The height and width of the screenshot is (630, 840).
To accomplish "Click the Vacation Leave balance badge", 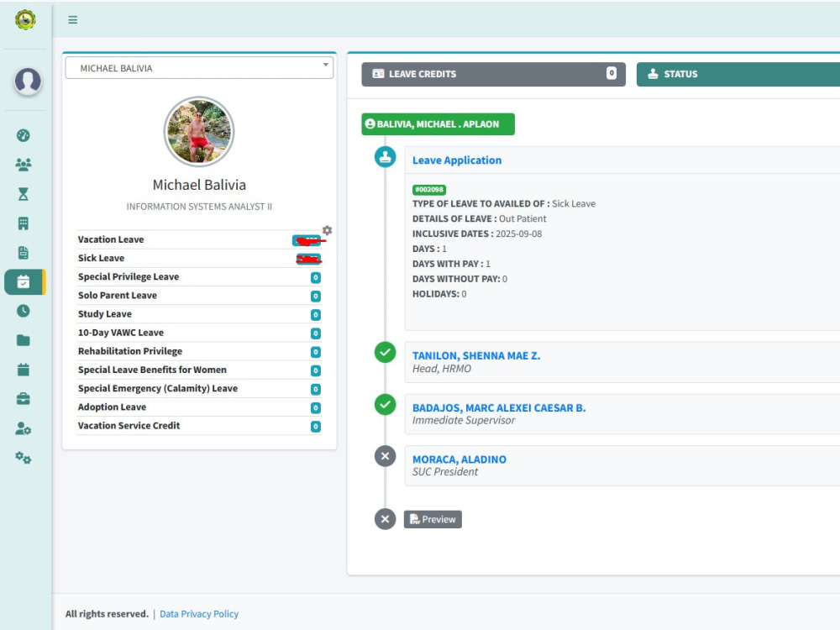I will coord(307,240).
